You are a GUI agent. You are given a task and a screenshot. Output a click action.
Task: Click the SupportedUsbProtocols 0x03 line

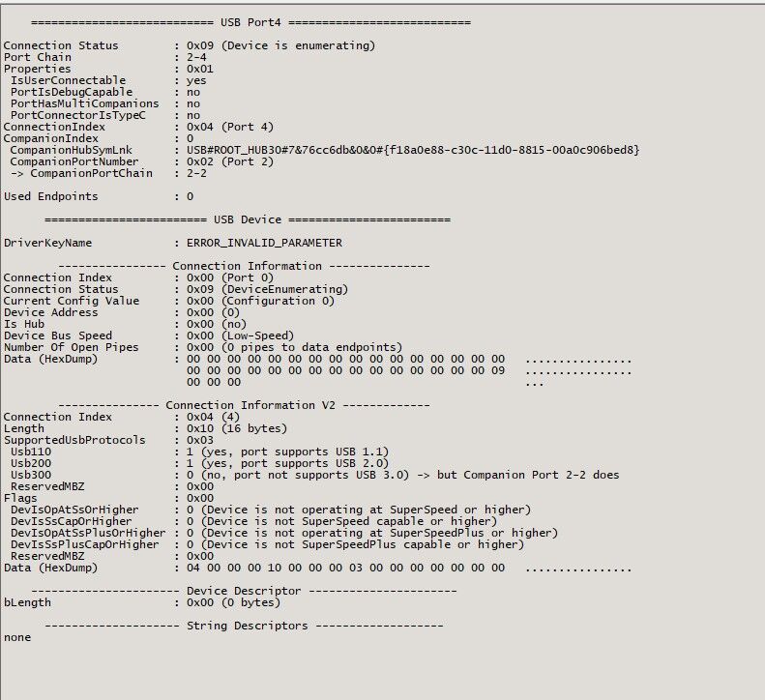coord(108,440)
